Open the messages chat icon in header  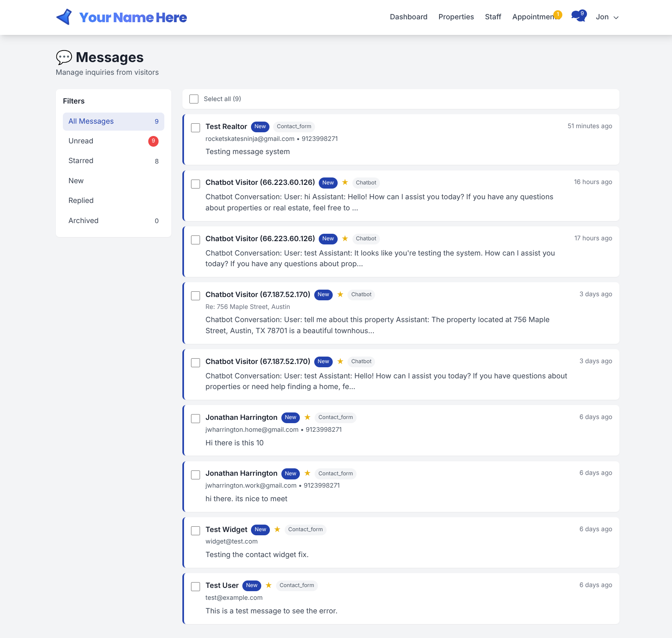[578, 16]
